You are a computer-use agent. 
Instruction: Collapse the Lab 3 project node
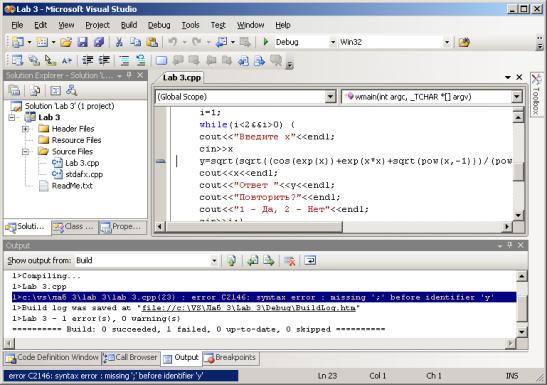point(12,118)
